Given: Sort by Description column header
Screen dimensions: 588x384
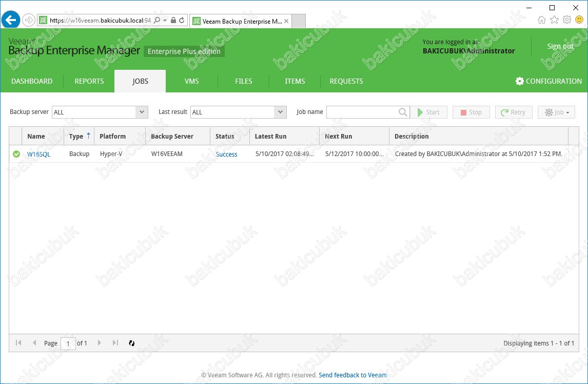Looking at the screenshot, I should (479, 136).
